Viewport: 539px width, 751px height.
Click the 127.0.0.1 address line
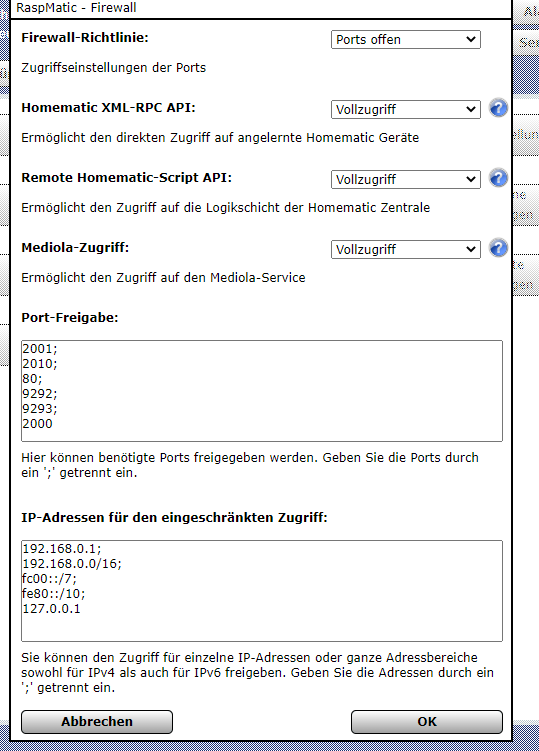[x=51, y=609]
